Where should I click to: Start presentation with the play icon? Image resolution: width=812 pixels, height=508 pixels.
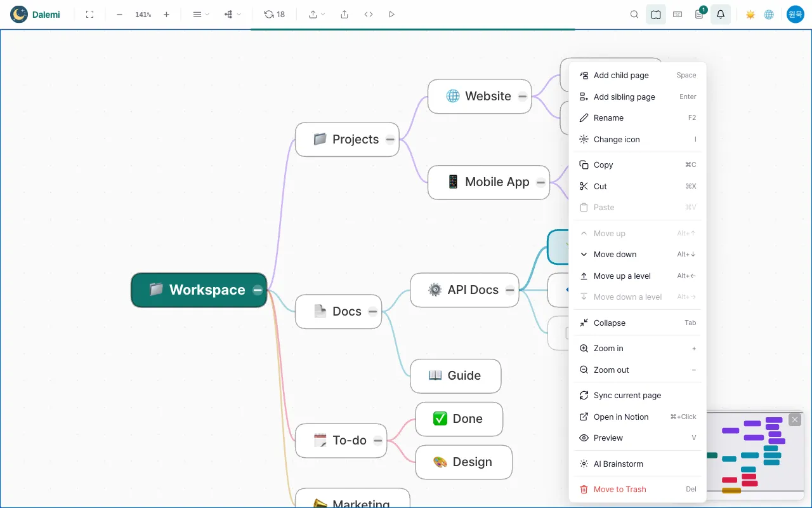[x=391, y=14]
